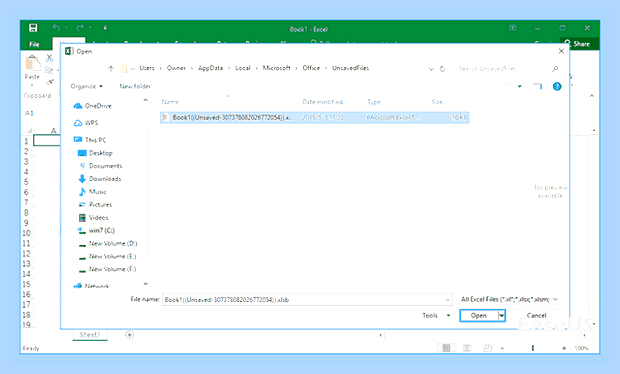Sort by Date modified column header
Screen dimensions: 620x374
coord(322,102)
